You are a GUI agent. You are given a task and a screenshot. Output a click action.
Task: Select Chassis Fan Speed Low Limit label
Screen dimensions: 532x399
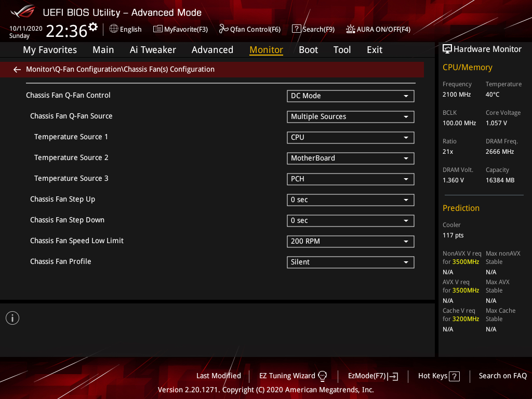(x=77, y=241)
